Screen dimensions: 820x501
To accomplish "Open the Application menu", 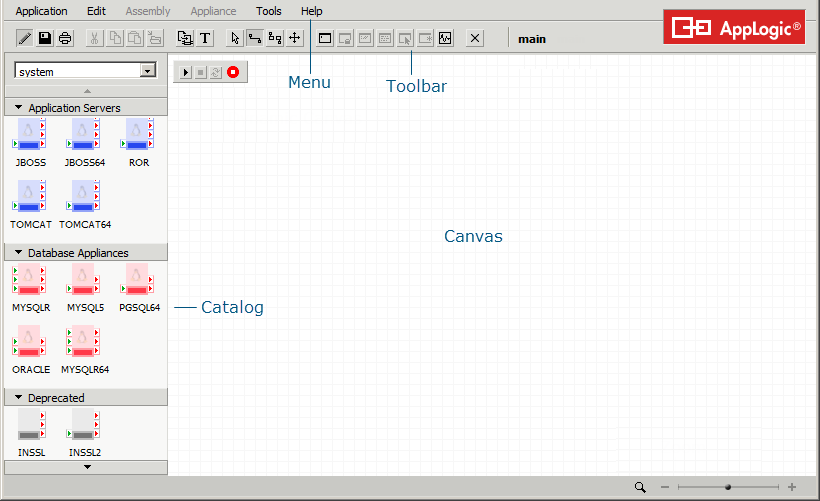I will click(x=42, y=11).
